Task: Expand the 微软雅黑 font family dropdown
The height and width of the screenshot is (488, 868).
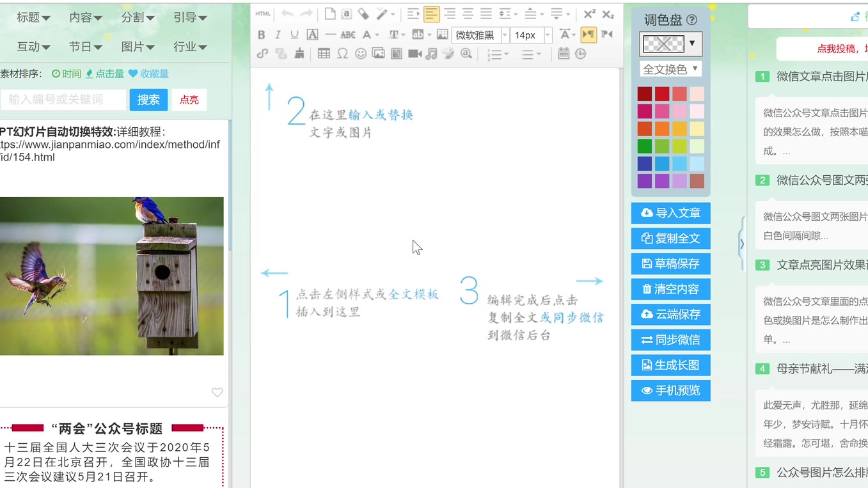Action: click(x=505, y=35)
